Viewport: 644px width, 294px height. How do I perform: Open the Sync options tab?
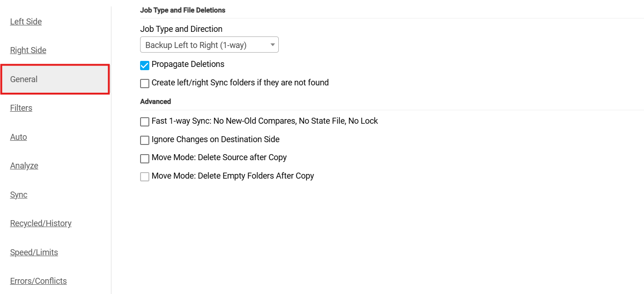click(18, 195)
